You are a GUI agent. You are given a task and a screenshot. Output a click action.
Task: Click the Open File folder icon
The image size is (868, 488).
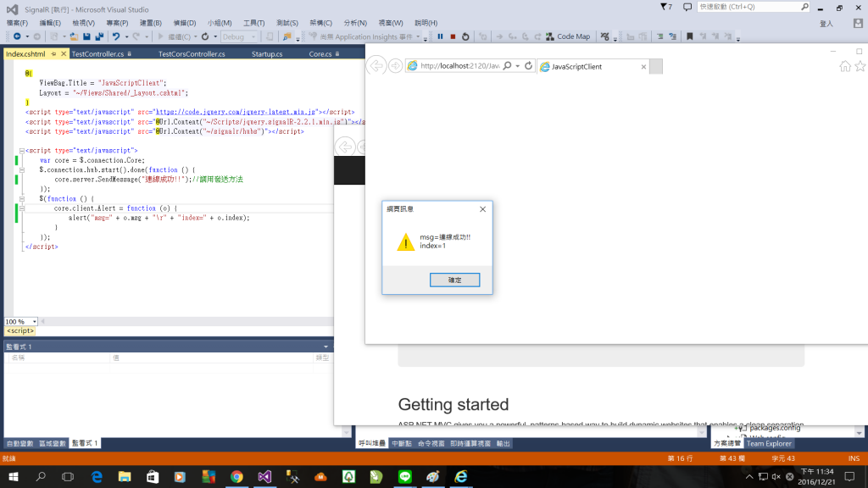(x=74, y=36)
